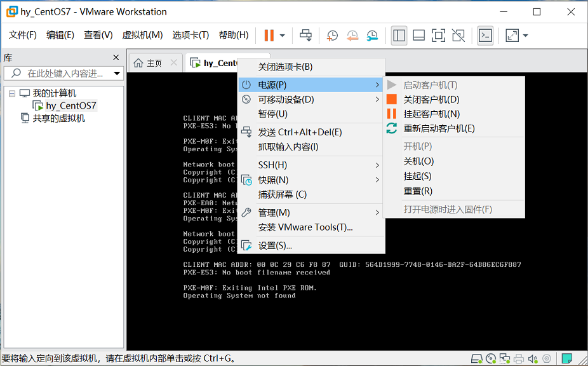Toggle the thumbnail bar view icon

click(418, 36)
